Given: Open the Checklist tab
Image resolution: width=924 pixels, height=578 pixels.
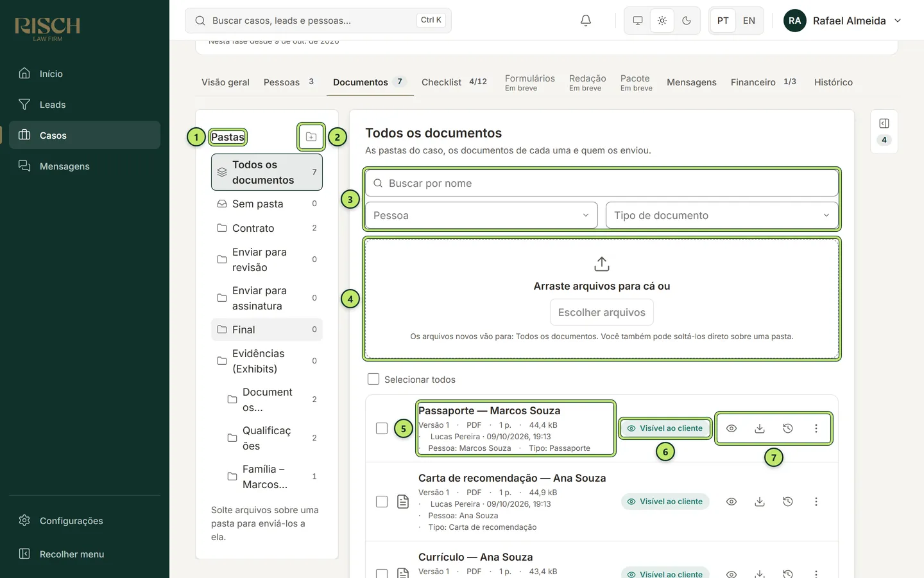Looking at the screenshot, I should 454,82.
